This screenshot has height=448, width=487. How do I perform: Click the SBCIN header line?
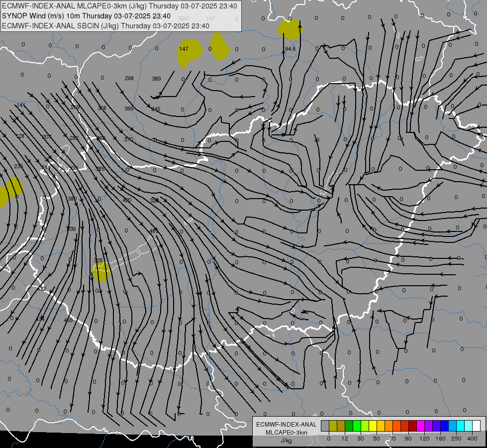105,26
